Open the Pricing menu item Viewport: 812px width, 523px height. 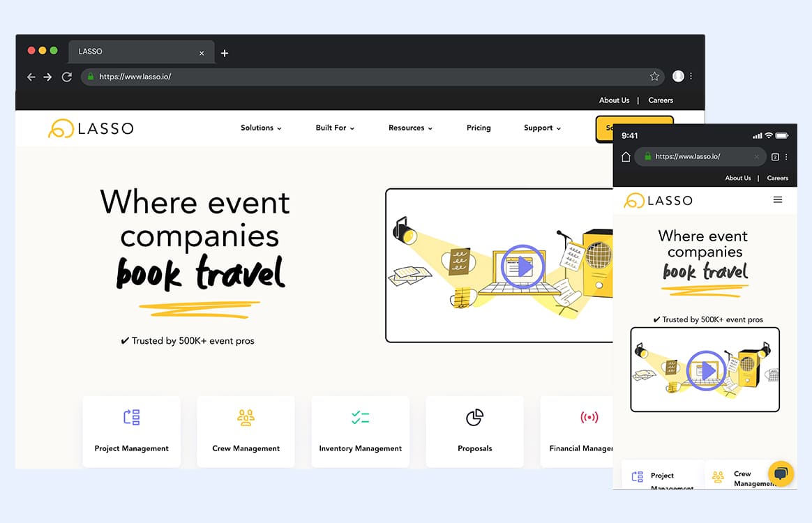pyautogui.click(x=479, y=128)
